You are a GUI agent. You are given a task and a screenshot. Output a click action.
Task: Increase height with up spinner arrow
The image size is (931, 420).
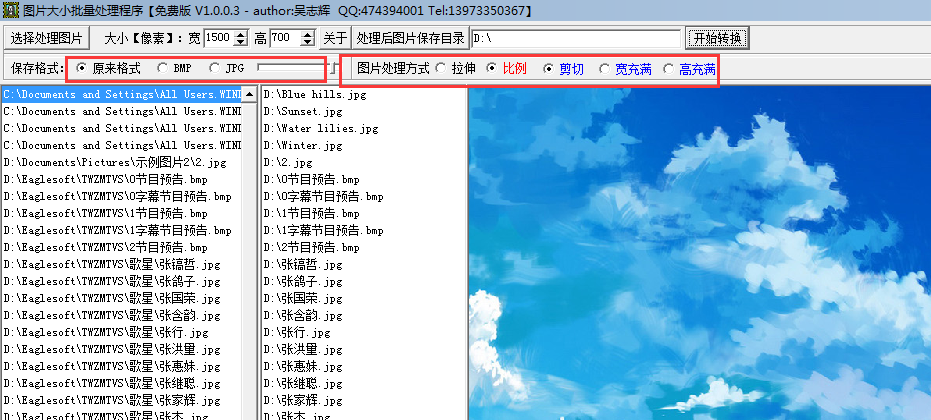[x=308, y=34]
